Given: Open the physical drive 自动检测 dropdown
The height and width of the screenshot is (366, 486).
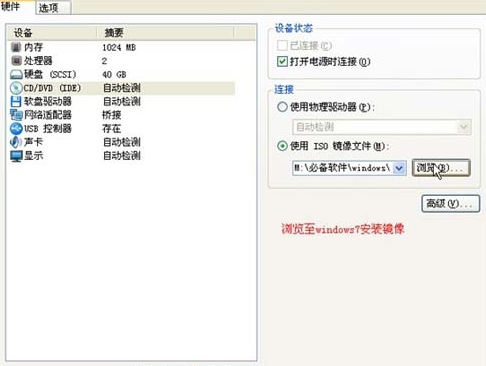Looking at the screenshot, I should point(382,127).
